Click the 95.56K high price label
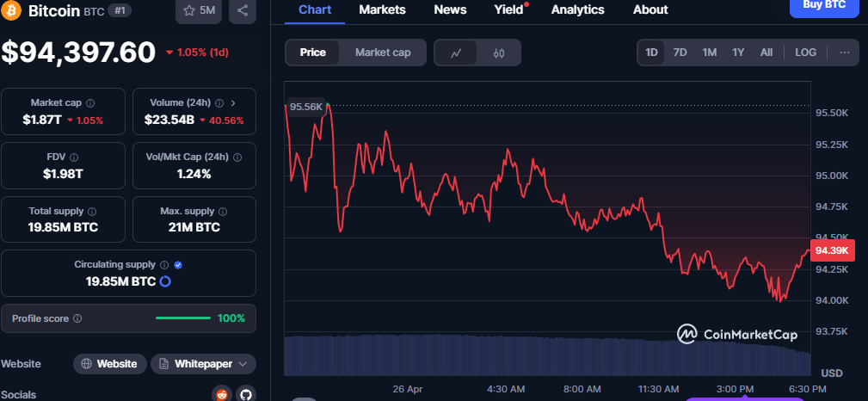Viewport: 868px width, 401px height. (x=306, y=107)
